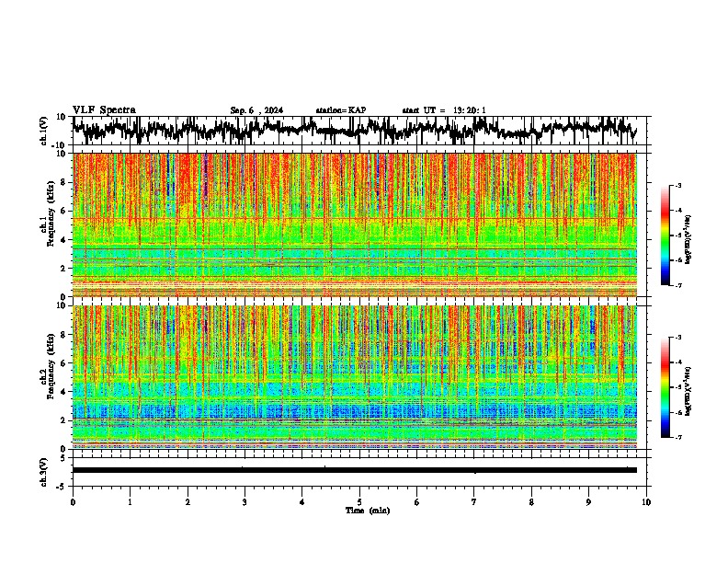The width and height of the screenshot is (728, 563).
Task: Click time axis tick label "1"
Action: (x=130, y=502)
